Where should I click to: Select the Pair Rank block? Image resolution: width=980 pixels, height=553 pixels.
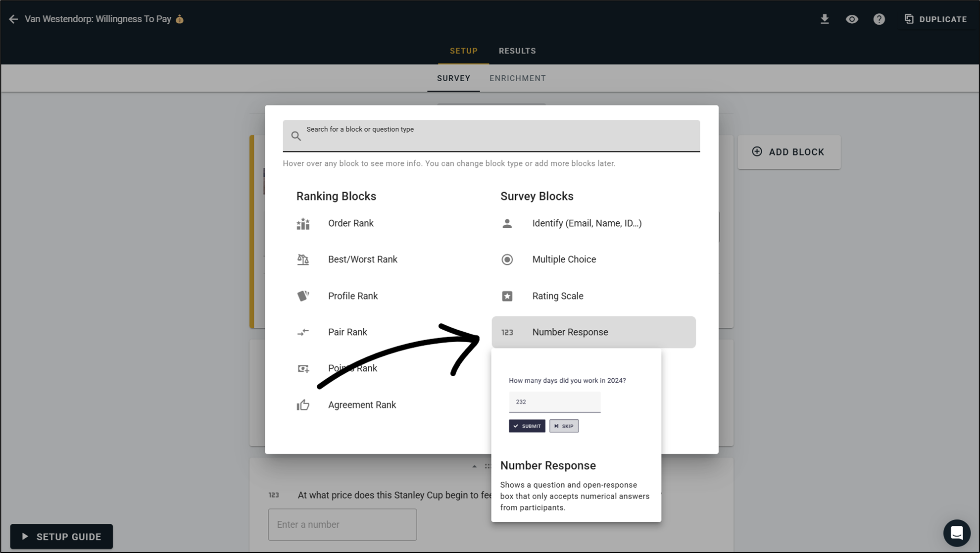(x=347, y=332)
